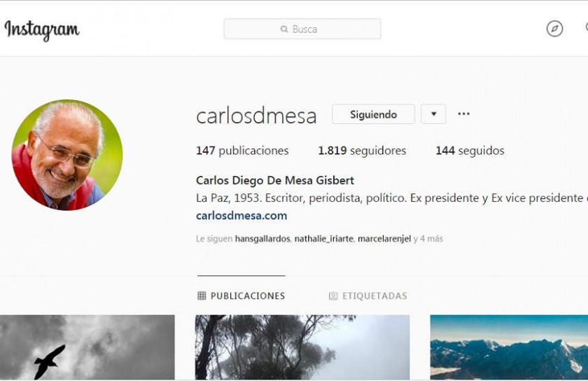This screenshot has height=381, width=588.
Task: Open carlosdmesa profile picture
Action: coord(67,155)
